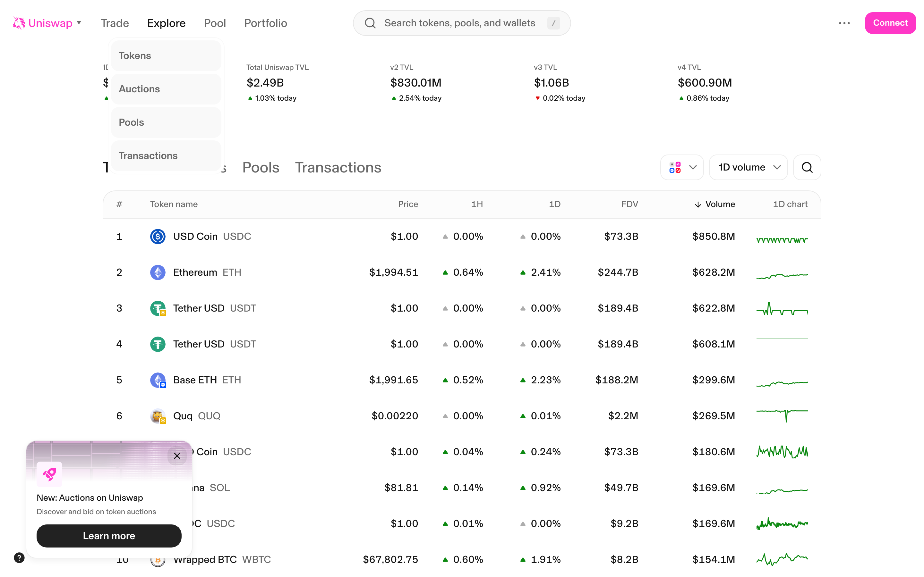Select the Ethereum token icon

point(158,272)
